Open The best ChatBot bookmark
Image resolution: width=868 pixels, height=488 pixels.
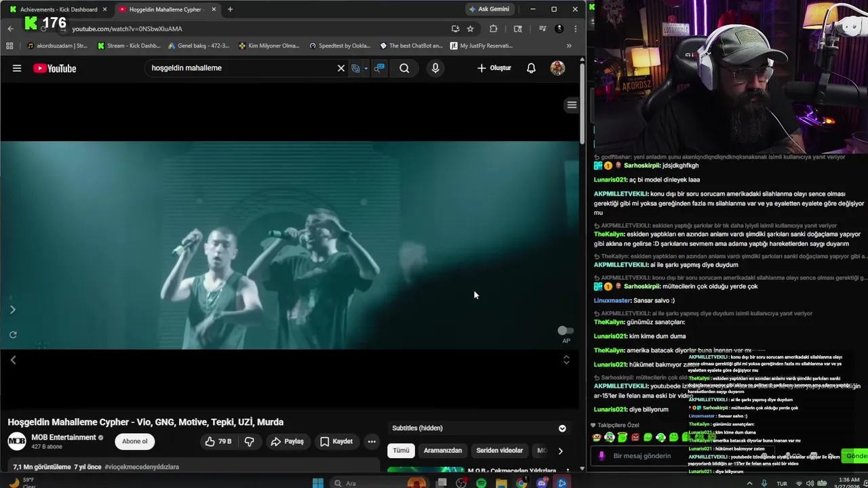411,46
